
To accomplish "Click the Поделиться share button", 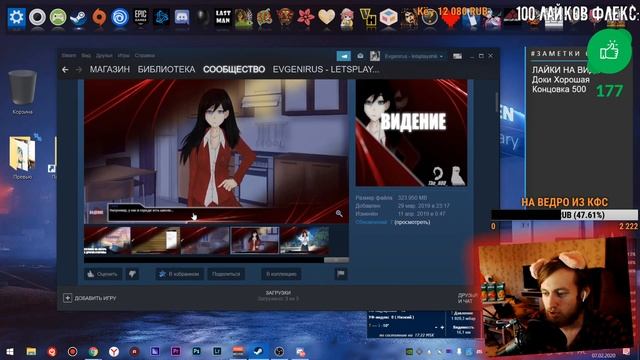I will pyautogui.click(x=226, y=274).
